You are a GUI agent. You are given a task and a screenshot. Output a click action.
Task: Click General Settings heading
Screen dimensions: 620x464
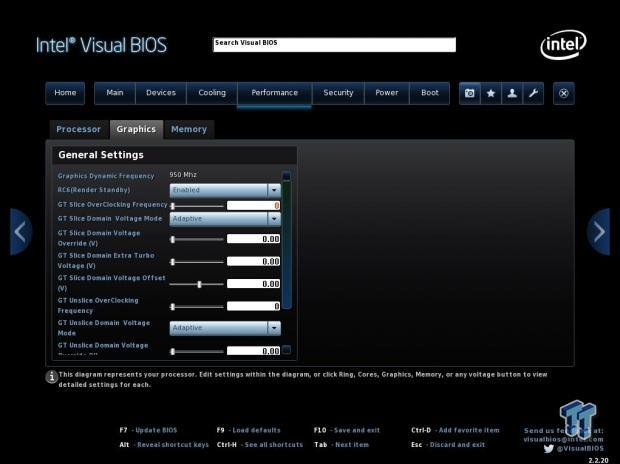[x=101, y=155]
